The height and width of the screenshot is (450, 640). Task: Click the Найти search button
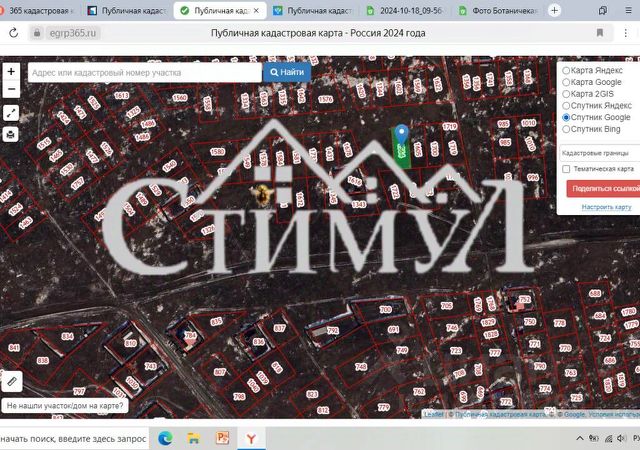click(287, 72)
